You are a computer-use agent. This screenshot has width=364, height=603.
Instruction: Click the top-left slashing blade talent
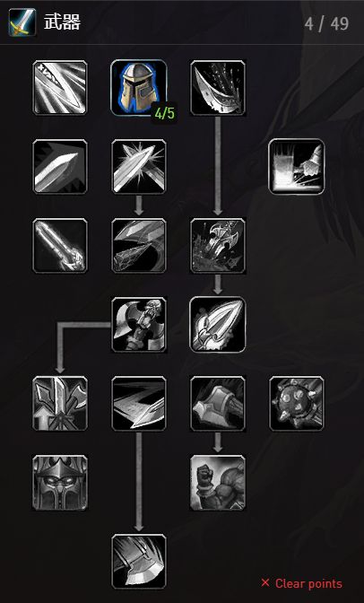point(60,88)
